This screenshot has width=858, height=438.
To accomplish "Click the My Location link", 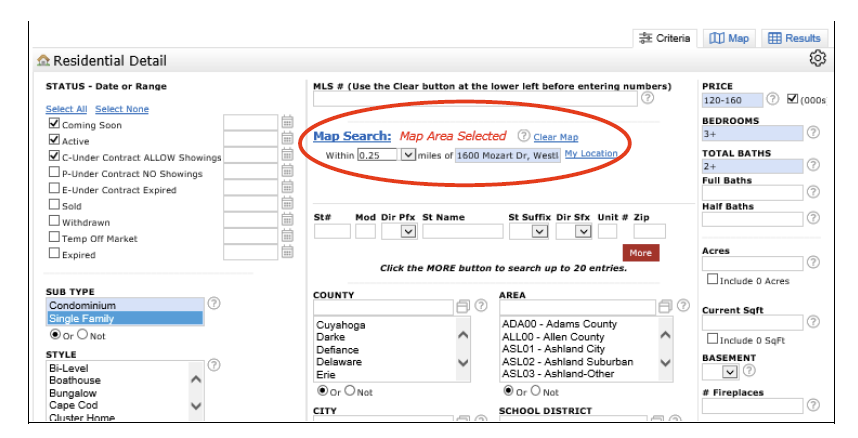I will tap(591, 154).
